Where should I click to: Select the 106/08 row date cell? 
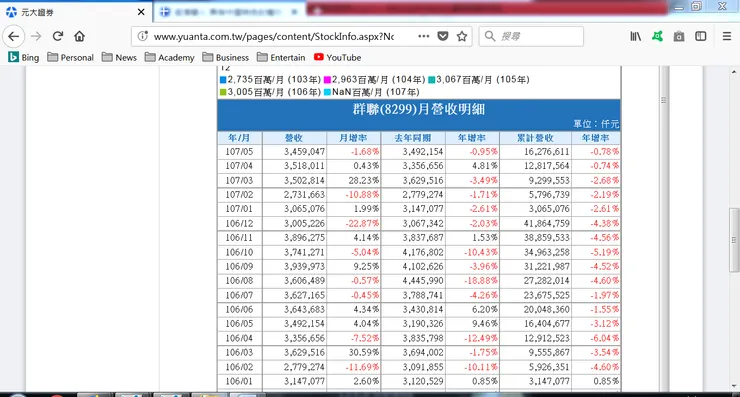(x=239, y=280)
